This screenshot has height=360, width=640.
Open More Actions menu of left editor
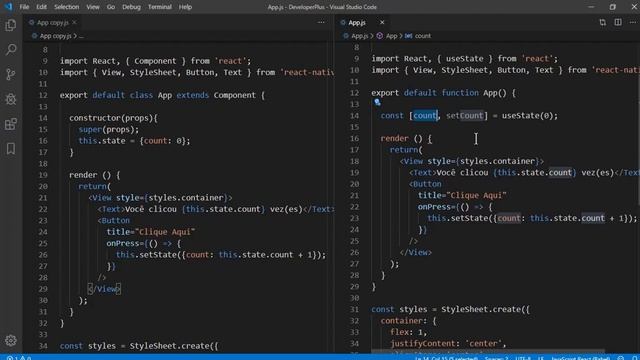(321, 22)
